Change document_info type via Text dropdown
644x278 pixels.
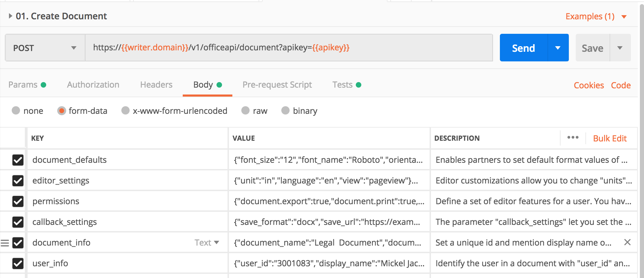[x=207, y=243]
